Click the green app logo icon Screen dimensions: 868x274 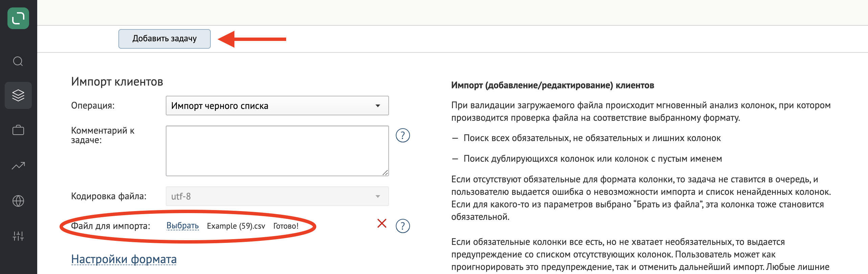18,18
